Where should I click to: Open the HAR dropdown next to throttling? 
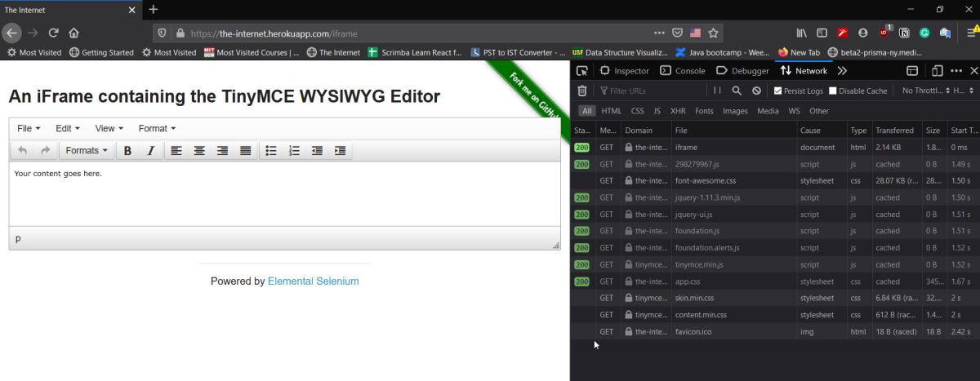pyautogui.click(x=963, y=91)
